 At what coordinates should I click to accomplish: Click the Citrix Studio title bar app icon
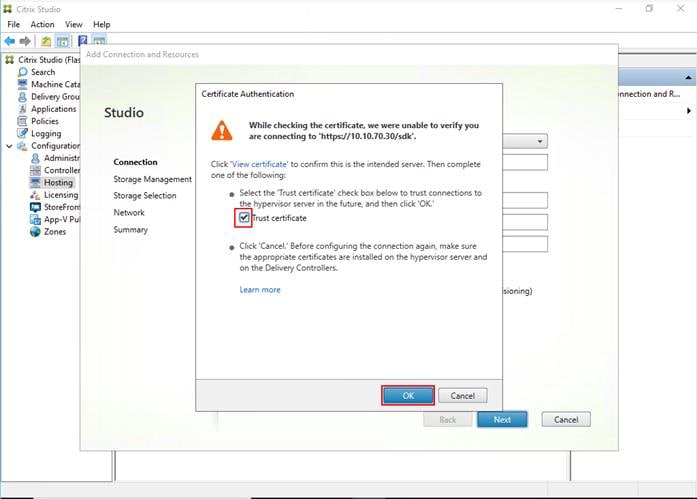click(x=8, y=9)
